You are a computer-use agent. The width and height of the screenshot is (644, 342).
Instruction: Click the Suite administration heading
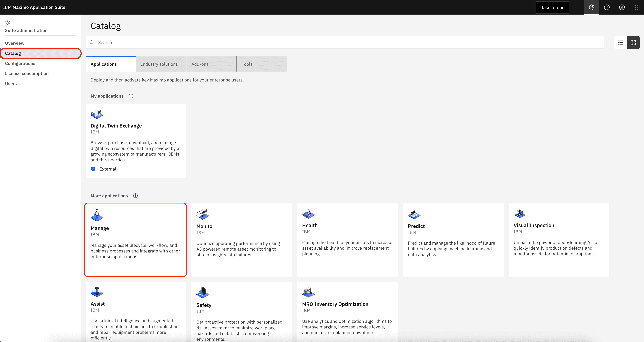coord(26,30)
